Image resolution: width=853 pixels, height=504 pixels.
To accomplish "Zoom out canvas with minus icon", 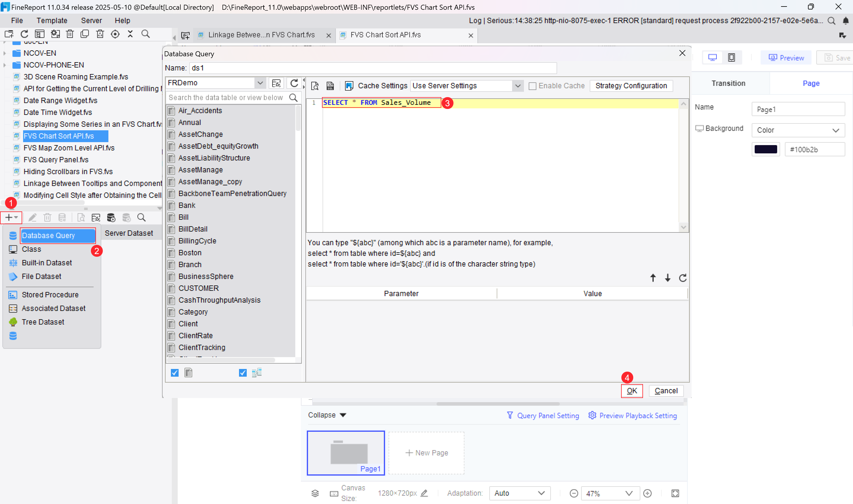I will coord(573,493).
